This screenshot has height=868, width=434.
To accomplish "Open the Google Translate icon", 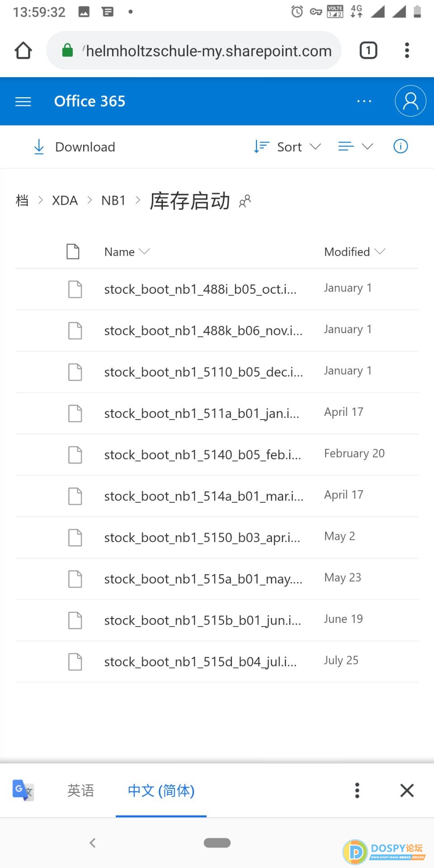I will pos(23,790).
